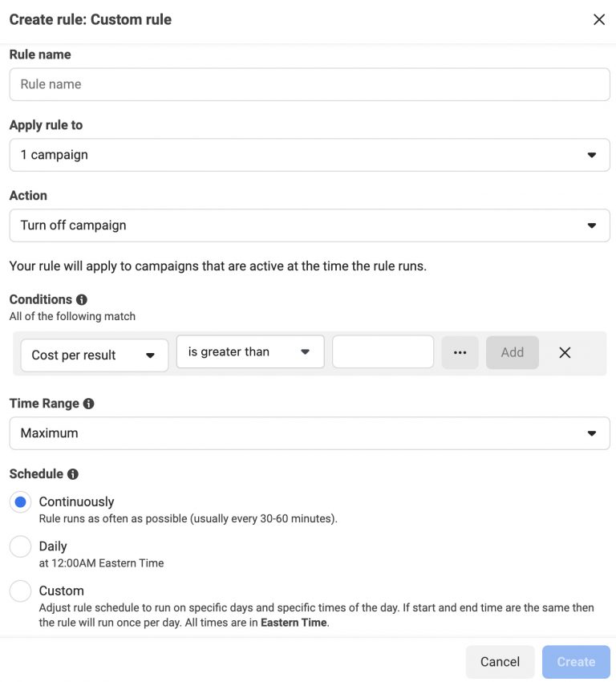
Task: Expand the Action dropdown
Action: pyautogui.click(x=309, y=225)
